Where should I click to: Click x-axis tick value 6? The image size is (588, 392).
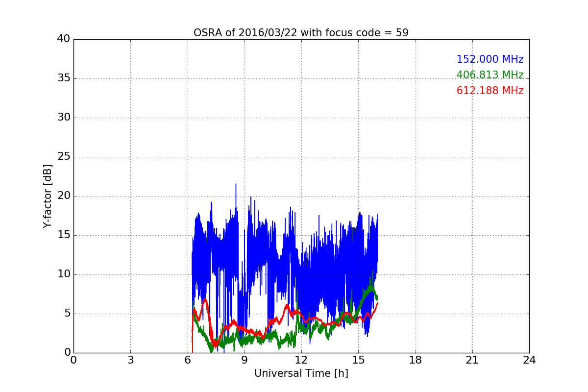[x=187, y=360]
